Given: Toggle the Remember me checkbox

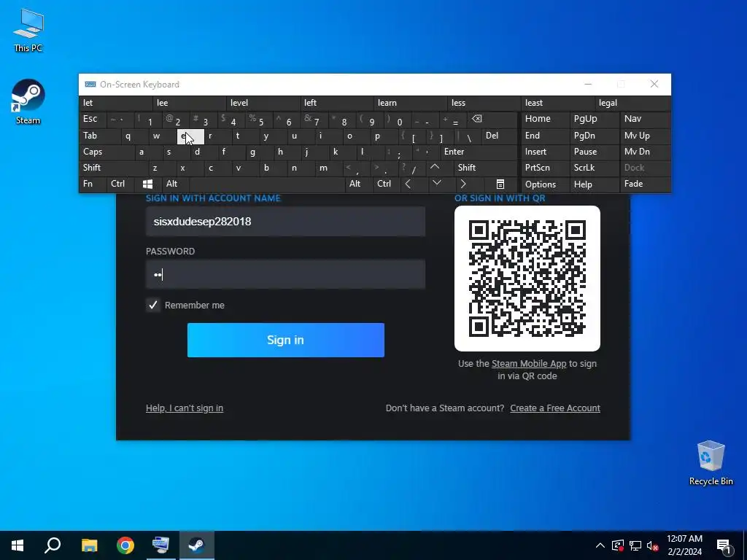Looking at the screenshot, I should pos(153,306).
